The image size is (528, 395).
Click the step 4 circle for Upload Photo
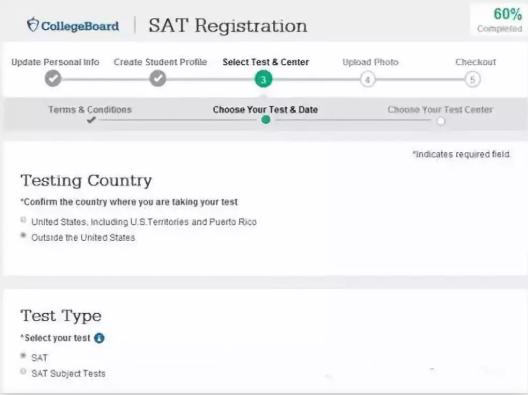tap(368, 80)
